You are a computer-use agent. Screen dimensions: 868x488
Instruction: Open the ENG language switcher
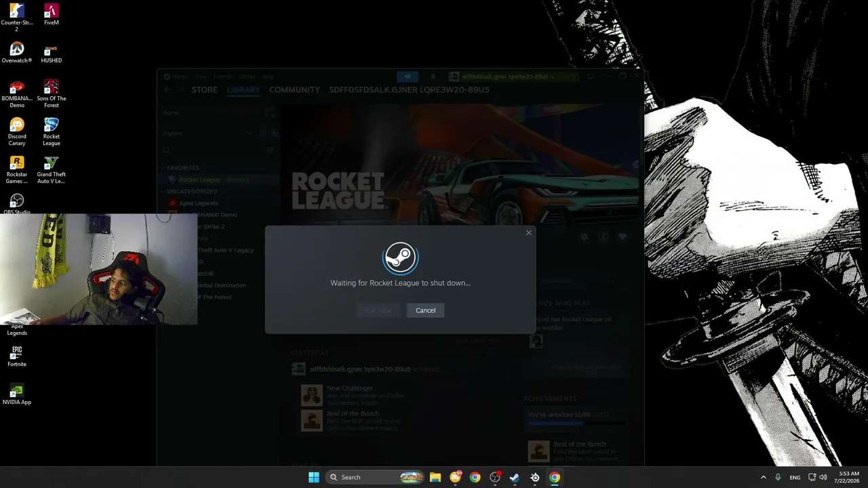[795, 477]
